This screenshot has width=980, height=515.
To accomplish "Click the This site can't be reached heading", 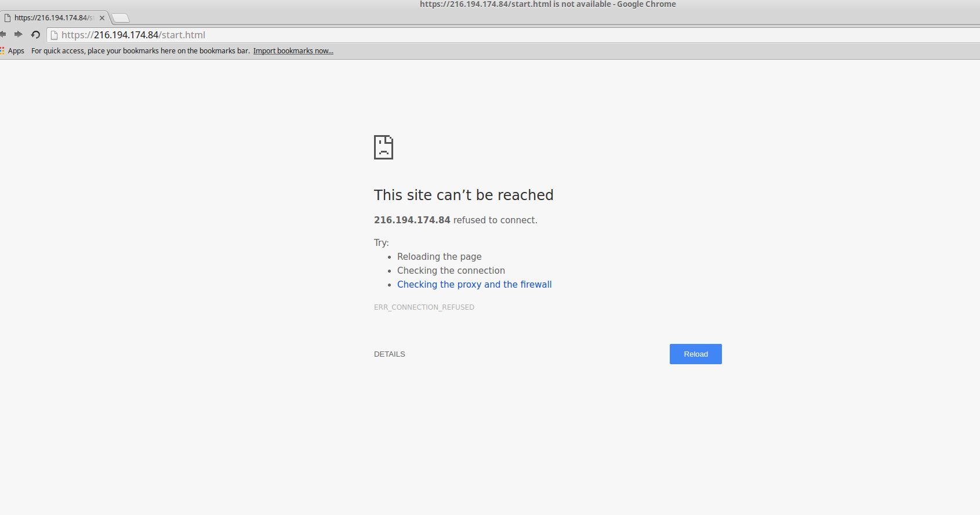I will (x=463, y=195).
